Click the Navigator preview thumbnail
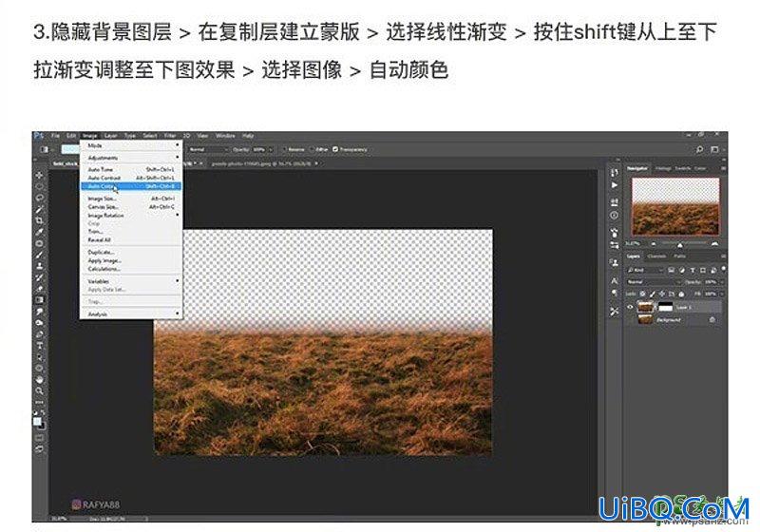This screenshot has width=760, height=532. (x=675, y=206)
